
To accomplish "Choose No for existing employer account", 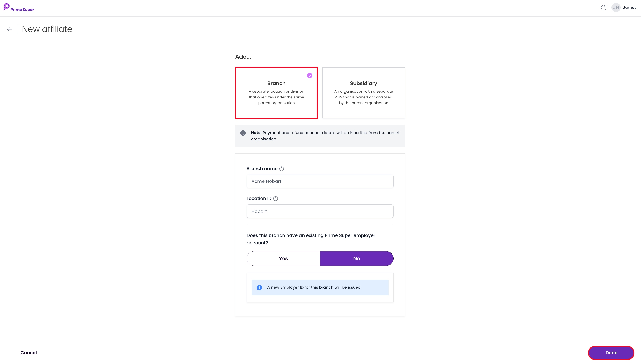I will click(x=357, y=259).
